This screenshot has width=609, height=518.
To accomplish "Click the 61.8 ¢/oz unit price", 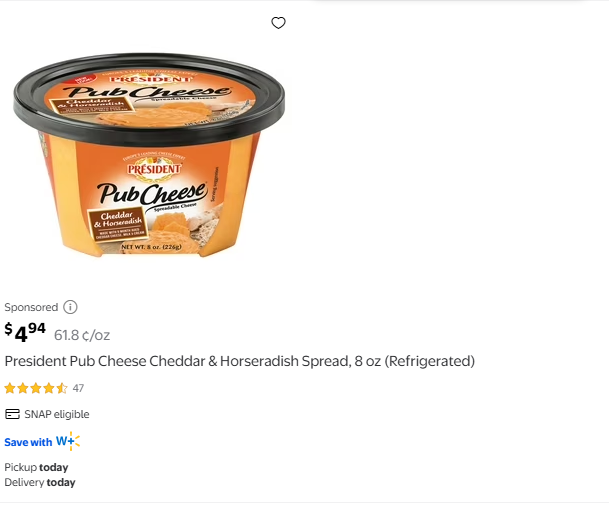I will click(x=82, y=335).
